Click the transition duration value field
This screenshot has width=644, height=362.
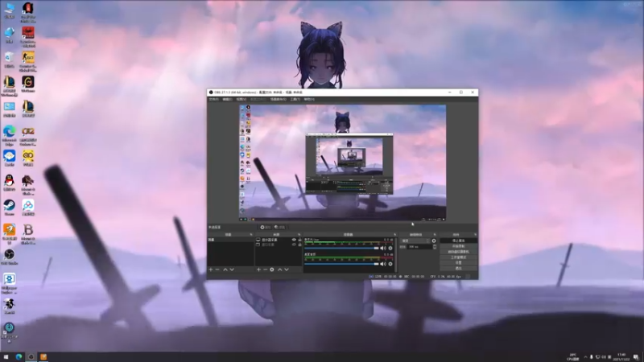point(419,247)
